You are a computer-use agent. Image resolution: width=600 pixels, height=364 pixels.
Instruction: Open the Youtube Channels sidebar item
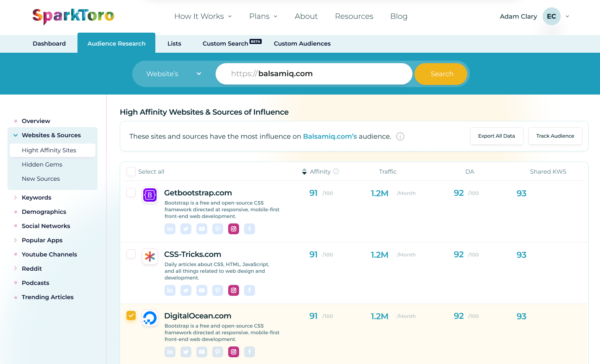pos(49,254)
